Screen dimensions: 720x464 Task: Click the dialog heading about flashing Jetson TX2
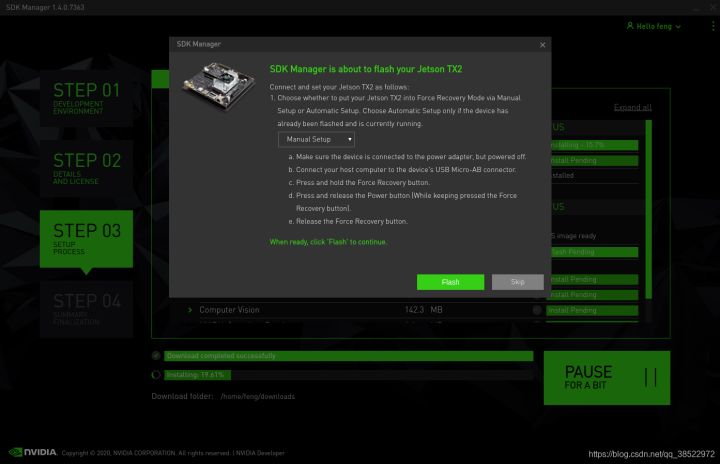point(366,69)
